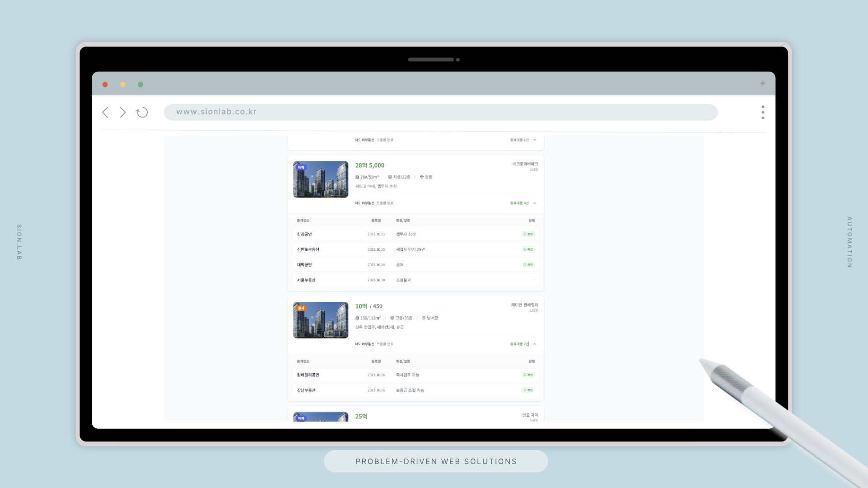The height and width of the screenshot is (488, 868).
Task: Open the 아크로리버파크 complex name link
Action: 524,164
